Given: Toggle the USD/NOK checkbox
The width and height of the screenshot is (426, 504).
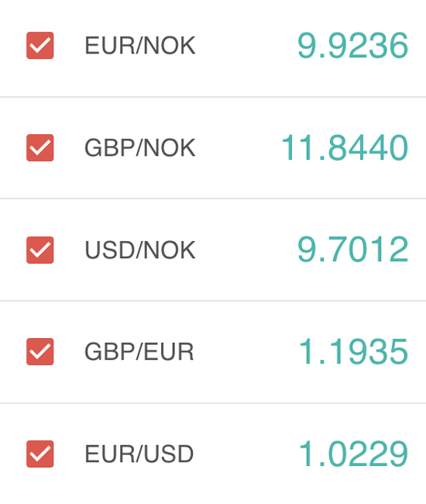Looking at the screenshot, I should [x=40, y=250].
